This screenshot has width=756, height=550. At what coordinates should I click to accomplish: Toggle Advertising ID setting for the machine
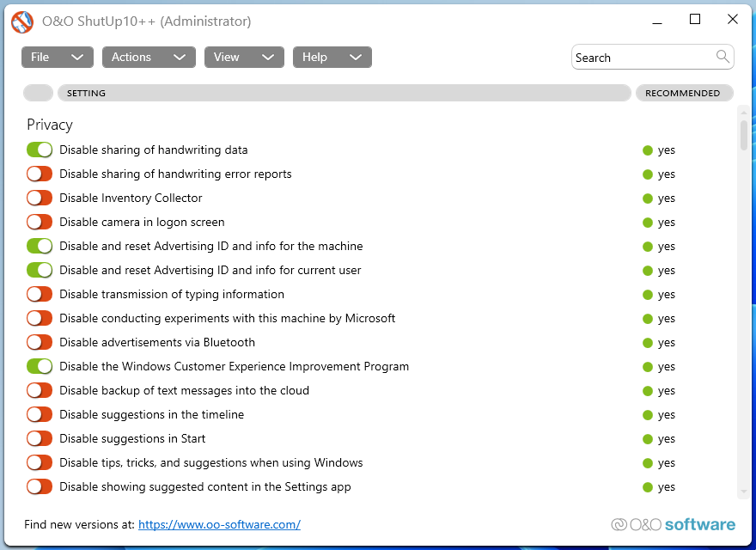click(x=40, y=246)
